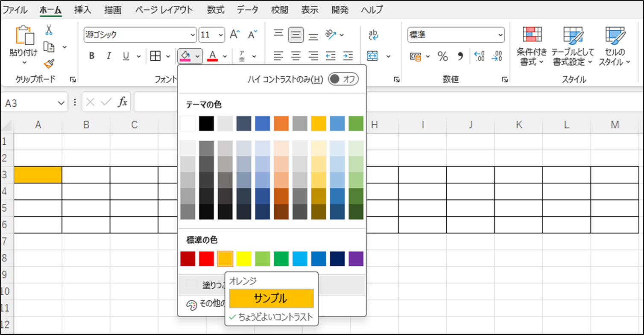644x335 pixels.
Task: Click the top align icon
Action: pyautogui.click(x=278, y=34)
